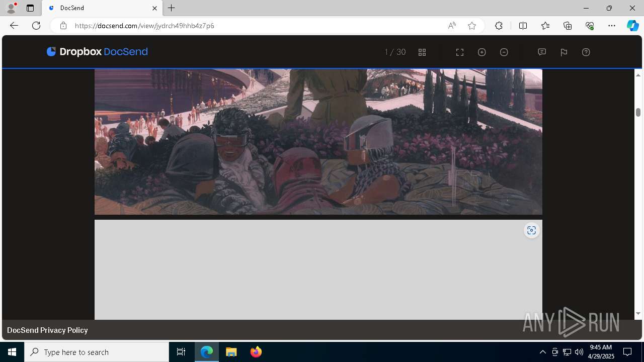Click the taskbar search box
Viewport: 644px width, 362px height.
click(x=97, y=352)
